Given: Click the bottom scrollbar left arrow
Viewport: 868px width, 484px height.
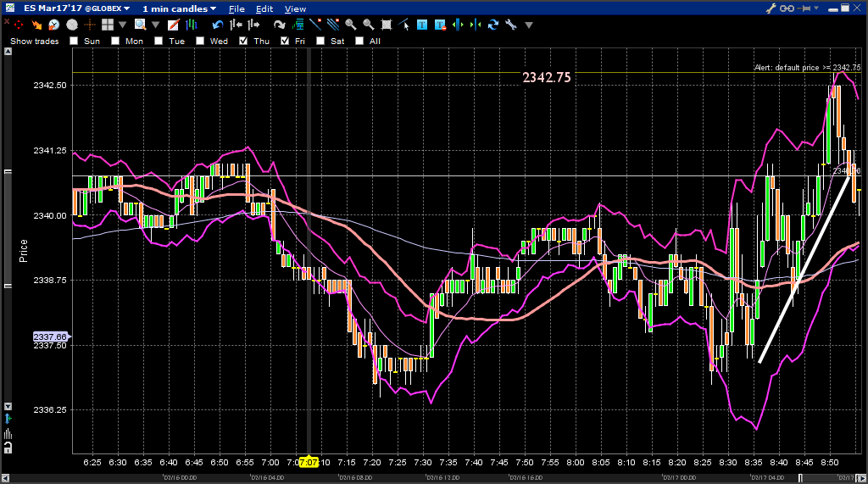Looking at the screenshot, I should (x=6, y=478).
